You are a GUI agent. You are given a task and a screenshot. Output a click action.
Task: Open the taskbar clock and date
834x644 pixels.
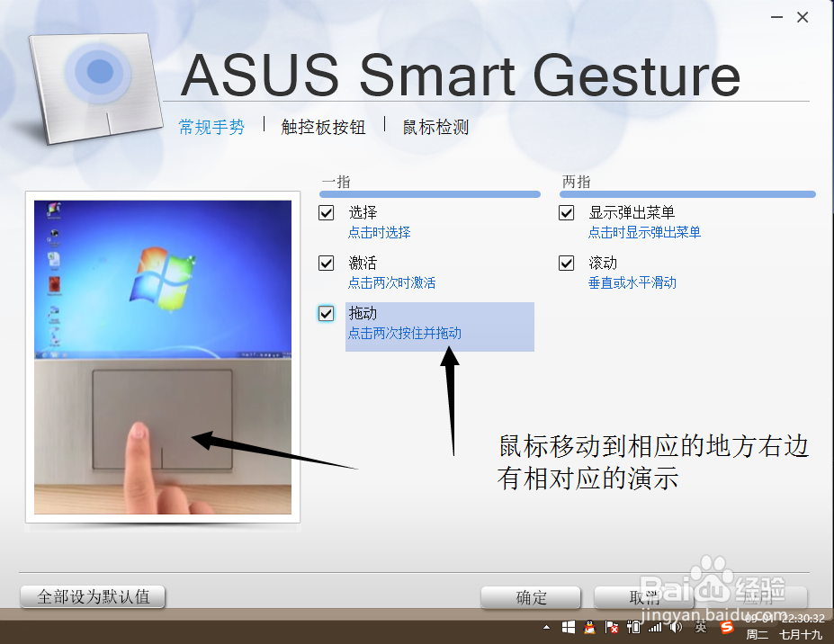click(785, 626)
